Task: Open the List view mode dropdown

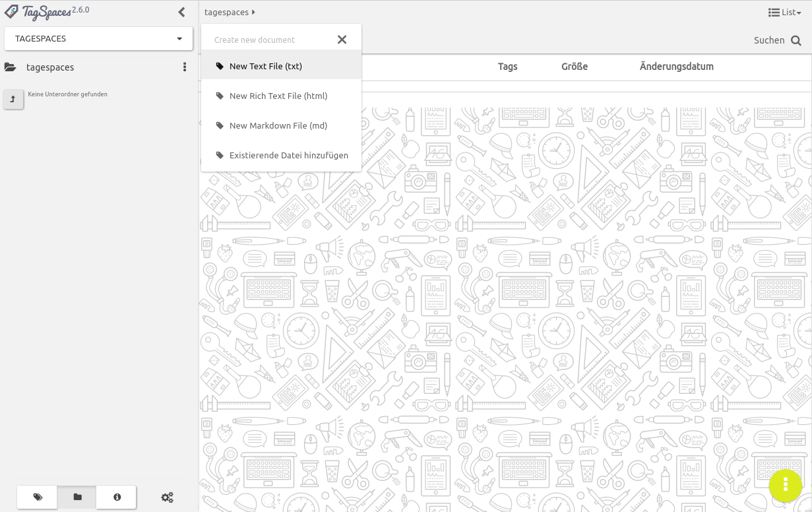Action: click(x=785, y=12)
